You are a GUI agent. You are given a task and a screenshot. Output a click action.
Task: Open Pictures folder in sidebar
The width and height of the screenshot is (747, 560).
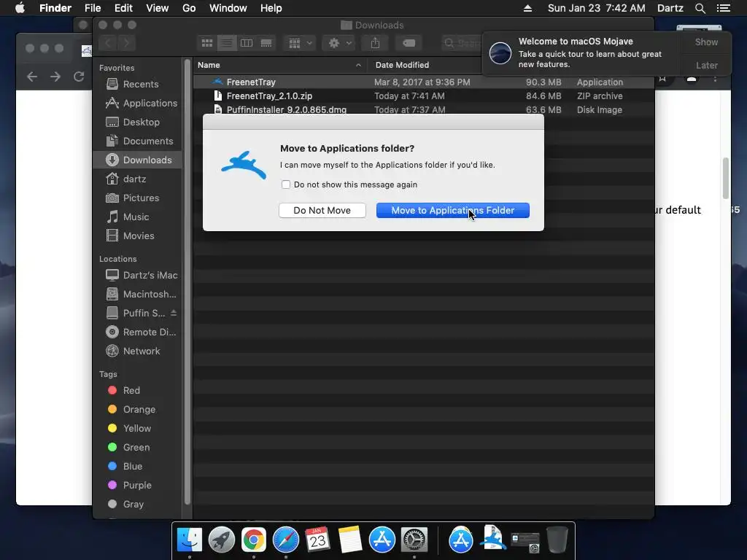click(x=138, y=198)
